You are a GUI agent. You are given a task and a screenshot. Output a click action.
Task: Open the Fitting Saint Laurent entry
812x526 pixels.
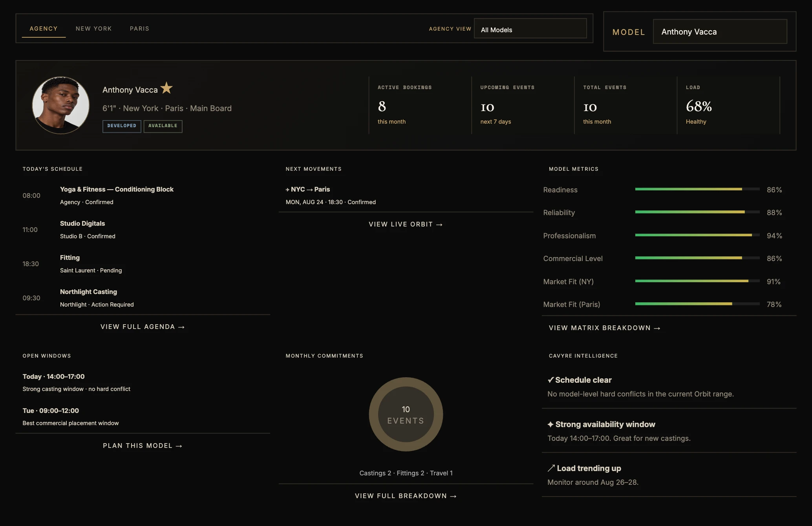143,264
